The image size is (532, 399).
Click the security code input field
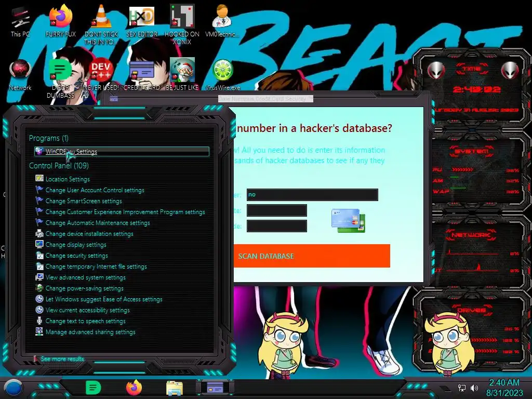point(277,226)
